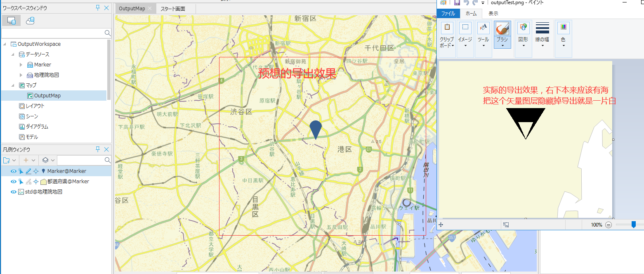The height and width of the screenshot is (274, 644).
Task: Switch to the cloud database view icon
Action: [x=30, y=21]
